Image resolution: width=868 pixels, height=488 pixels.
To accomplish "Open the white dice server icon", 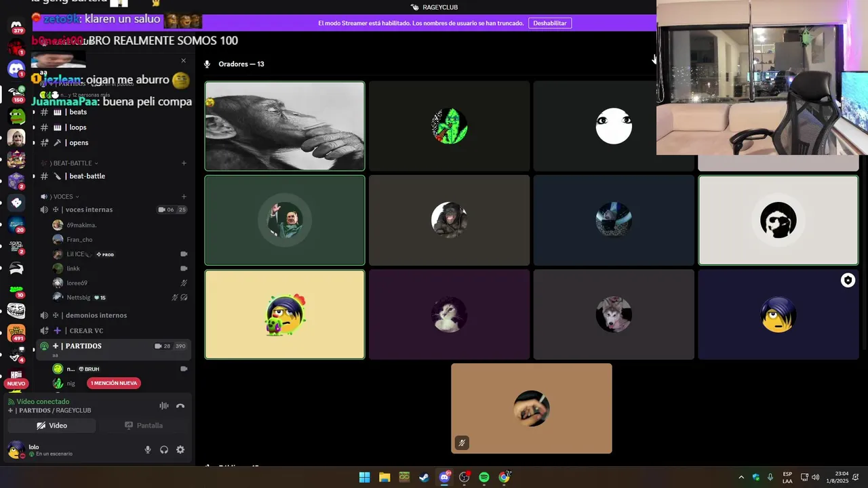I will tap(16, 203).
